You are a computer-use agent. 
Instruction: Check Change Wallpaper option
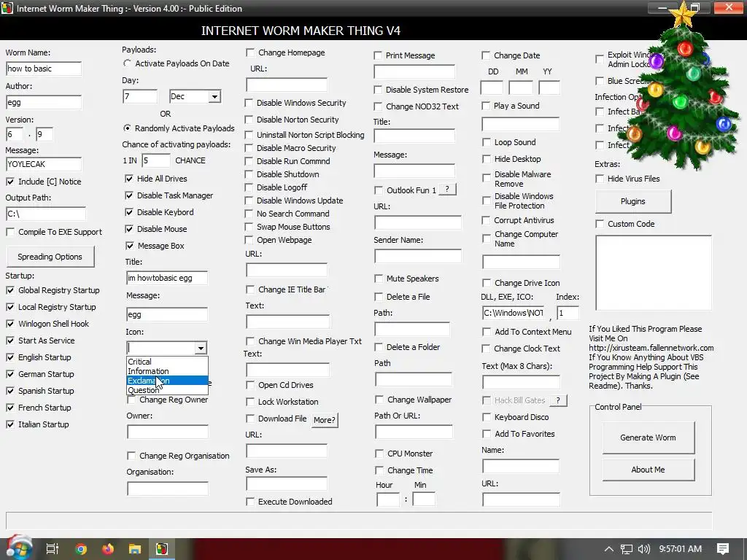coord(379,400)
